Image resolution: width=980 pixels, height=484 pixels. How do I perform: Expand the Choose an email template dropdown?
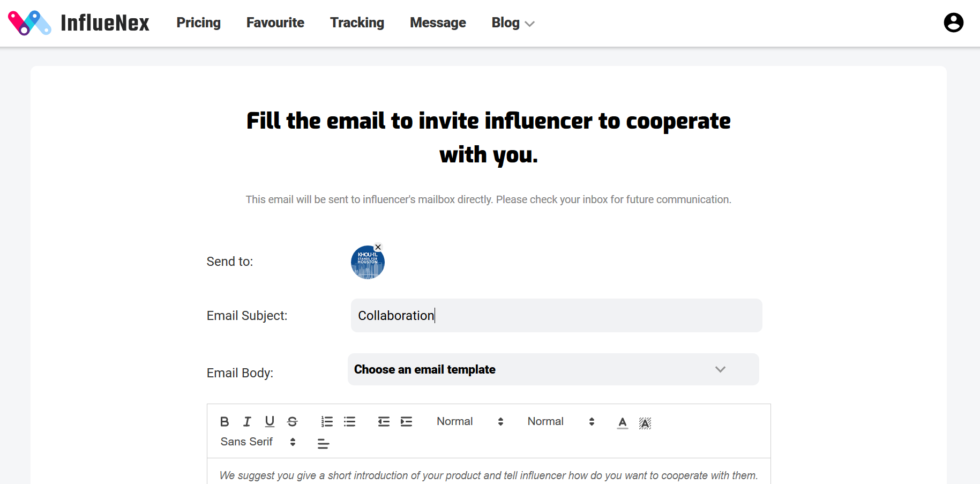553,369
